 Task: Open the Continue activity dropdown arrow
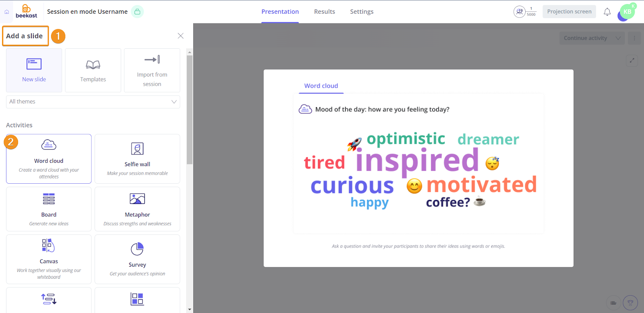tap(618, 38)
